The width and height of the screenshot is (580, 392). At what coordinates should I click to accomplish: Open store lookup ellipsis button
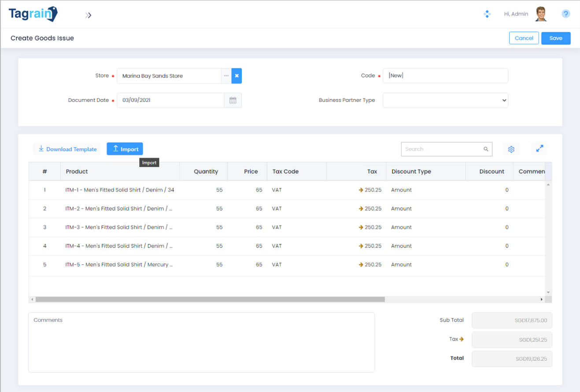click(x=226, y=76)
